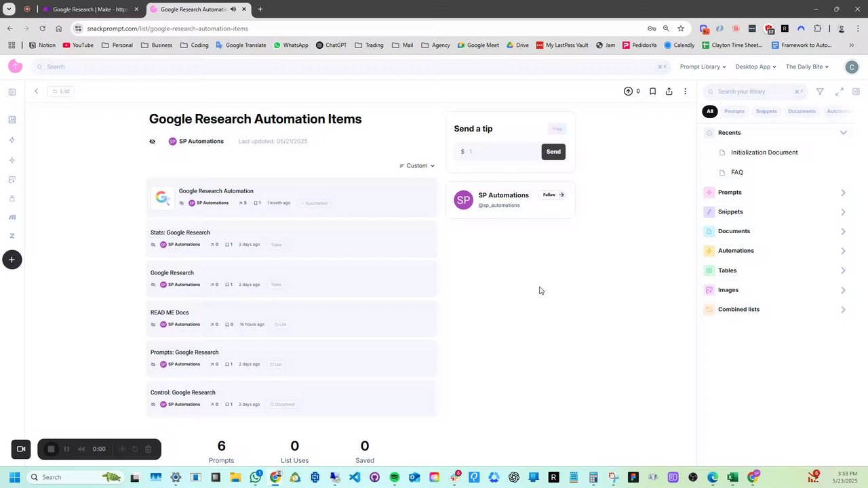The image size is (868, 488).
Task: Open the ChatGPT bookmark
Action: [332, 45]
